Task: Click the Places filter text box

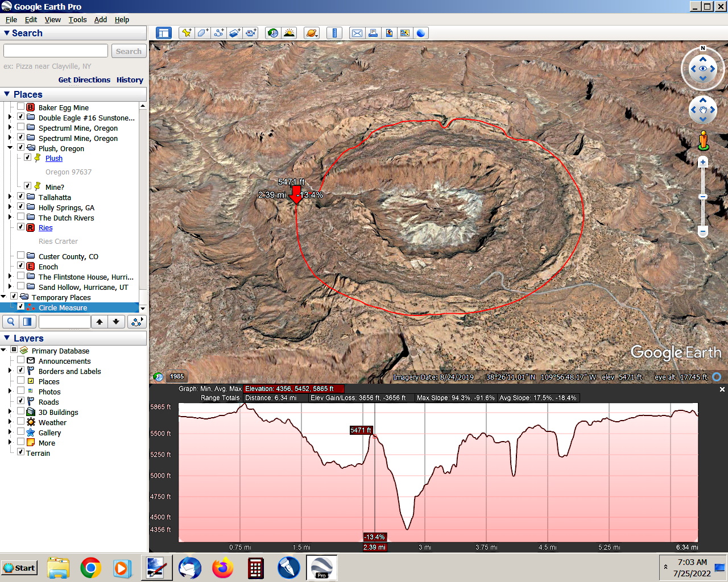Action: point(65,322)
